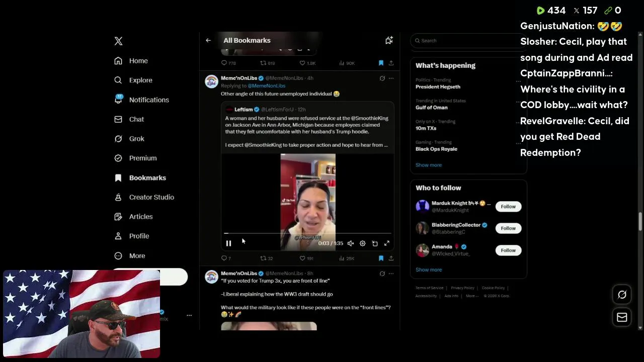644x362 pixels.
Task: Click add bookmark folder icon
Action: click(389, 40)
